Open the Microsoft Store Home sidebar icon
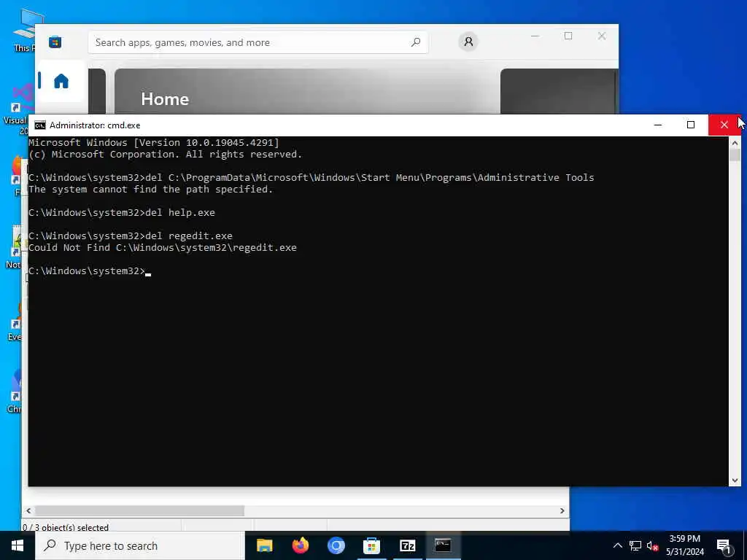 [x=61, y=81]
